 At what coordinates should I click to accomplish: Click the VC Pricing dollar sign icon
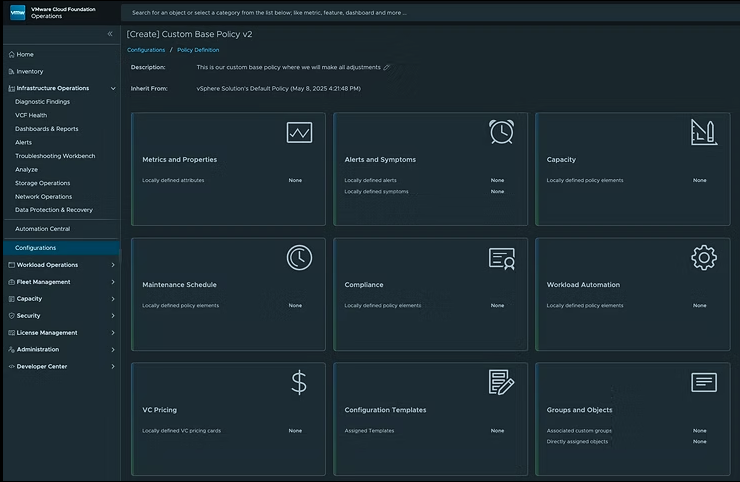click(299, 382)
